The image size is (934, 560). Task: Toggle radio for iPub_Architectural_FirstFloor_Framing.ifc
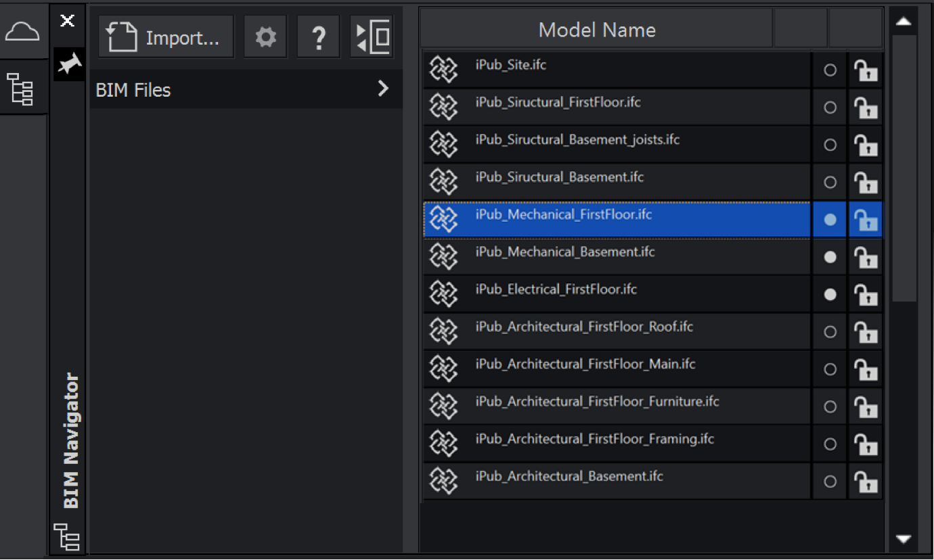(x=830, y=444)
